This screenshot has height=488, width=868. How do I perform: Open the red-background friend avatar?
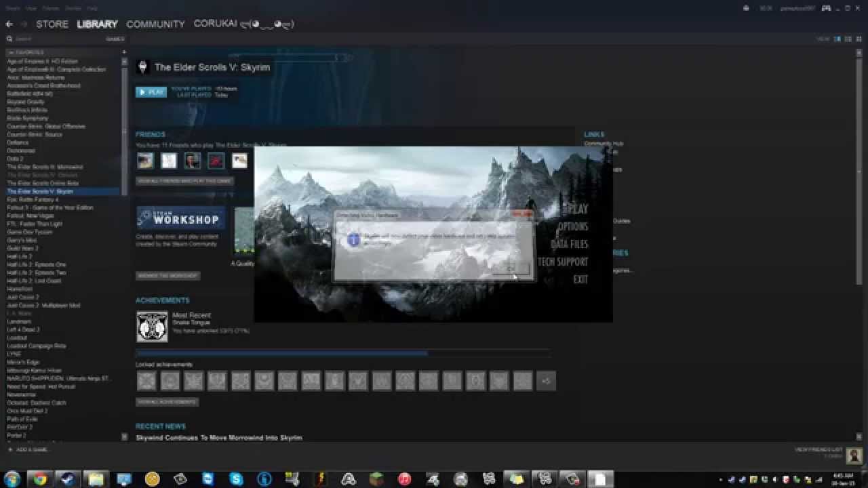point(216,161)
